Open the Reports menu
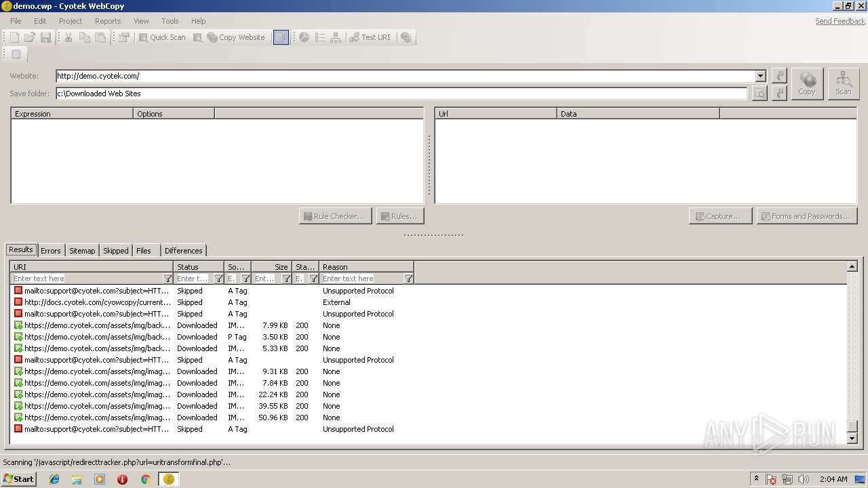 pyautogui.click(x=108, y=21)
